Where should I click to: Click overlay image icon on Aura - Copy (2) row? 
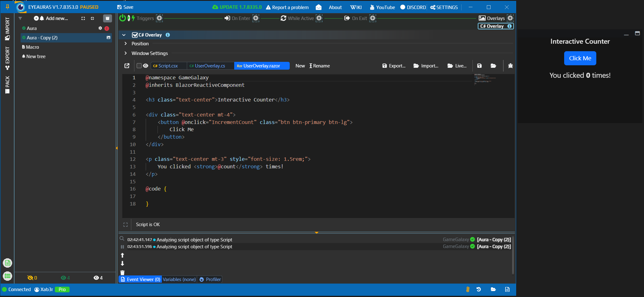109,37
